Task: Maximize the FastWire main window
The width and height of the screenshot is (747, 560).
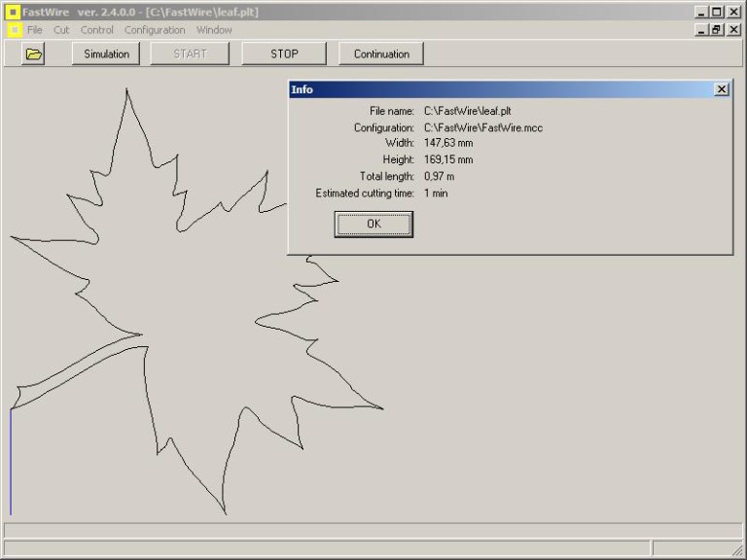Action: tap(718, 13)
